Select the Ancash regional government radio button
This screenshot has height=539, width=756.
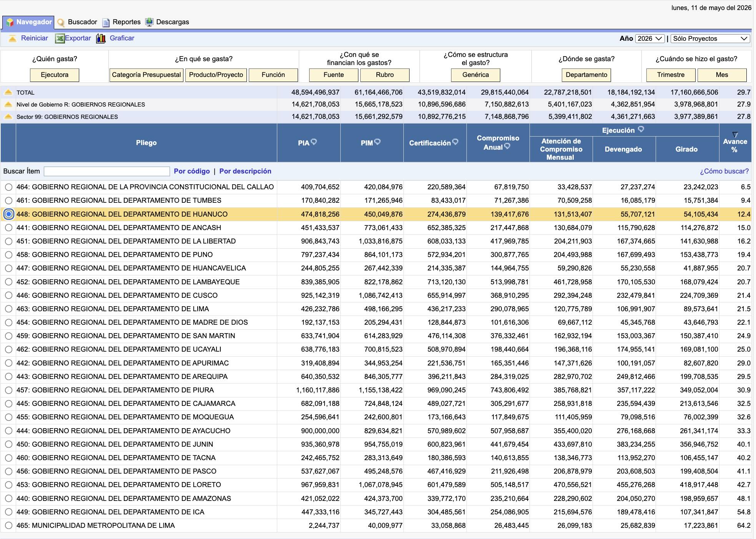tap(8, 228)
